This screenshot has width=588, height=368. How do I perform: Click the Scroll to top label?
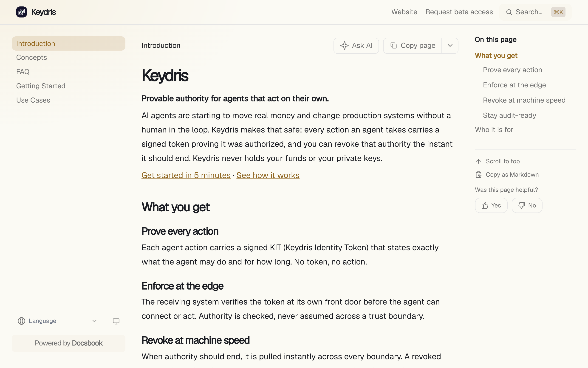tap(503, 161)
